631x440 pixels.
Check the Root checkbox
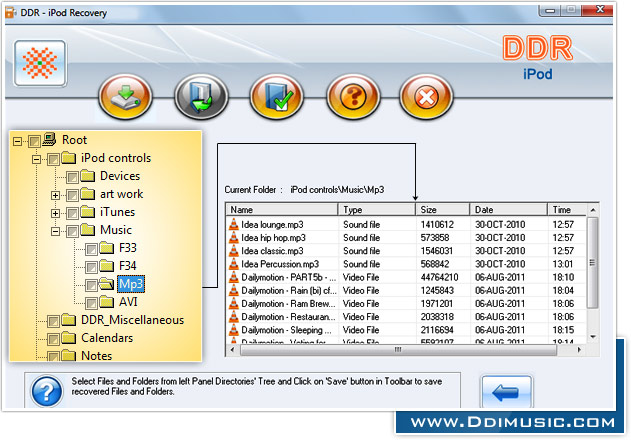pyautogui.click(x=34, y=141)
